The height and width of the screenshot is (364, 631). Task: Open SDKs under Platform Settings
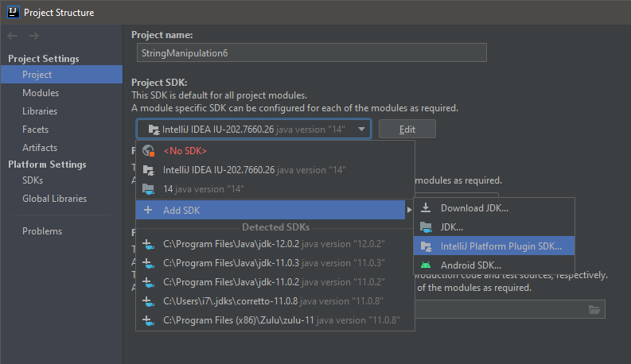(61, 180)
